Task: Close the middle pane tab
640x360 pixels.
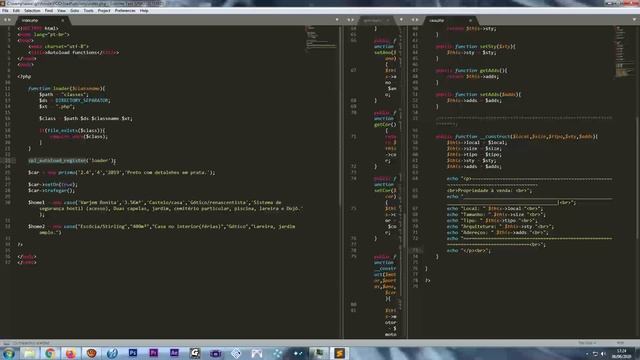Action: point(388,20)
